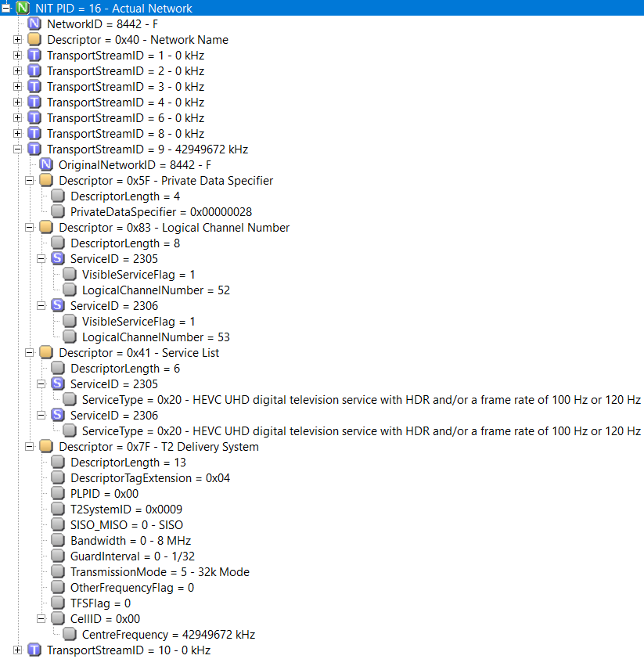Select the CentreFrequency = 42949672 kHz entry
This screenshot has width=644, height=659.
[168, 634]
